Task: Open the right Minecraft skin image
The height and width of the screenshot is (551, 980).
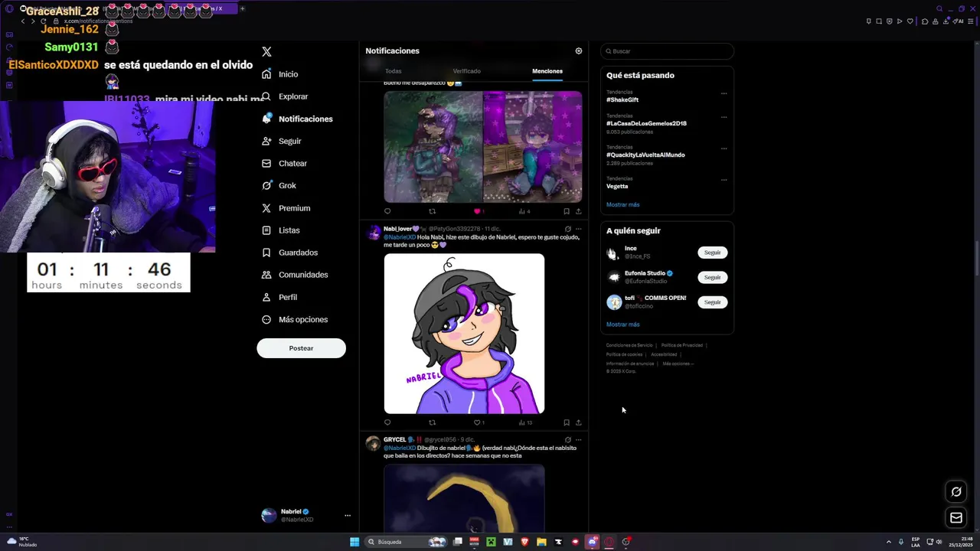Action: pyautogui.click(x=533, y=147)
